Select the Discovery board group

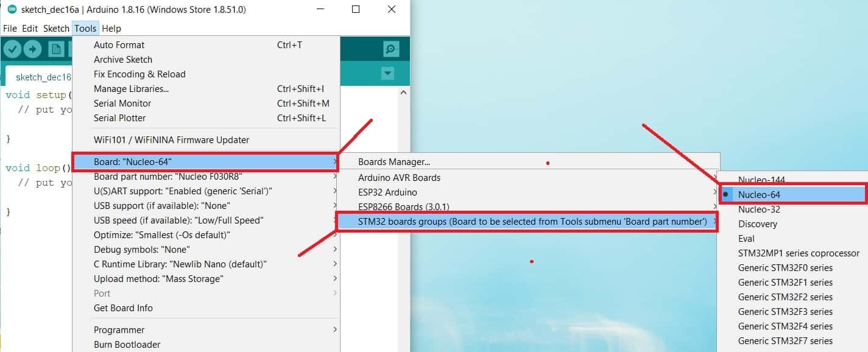pyautogui.click(x=792, y=224)
